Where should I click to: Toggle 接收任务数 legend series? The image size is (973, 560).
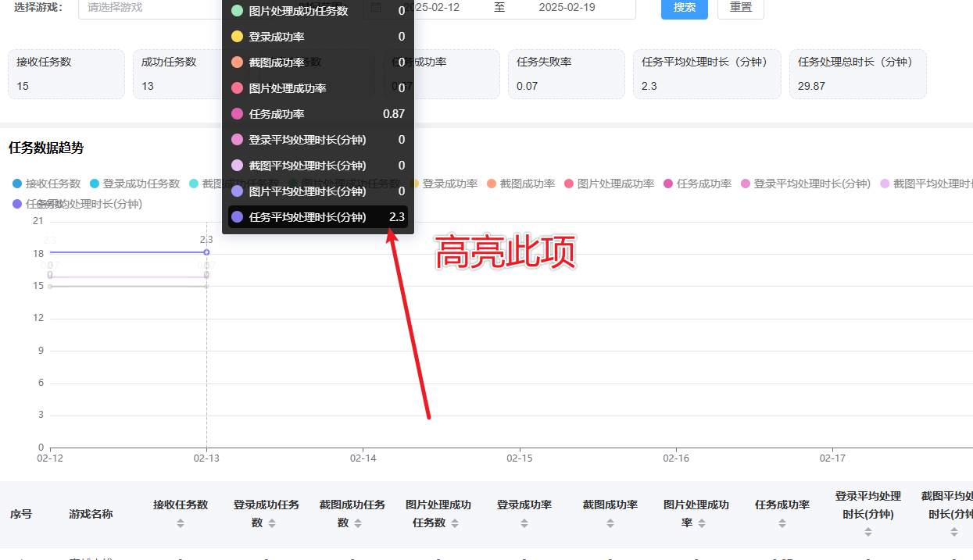click(x=46, y=184)
